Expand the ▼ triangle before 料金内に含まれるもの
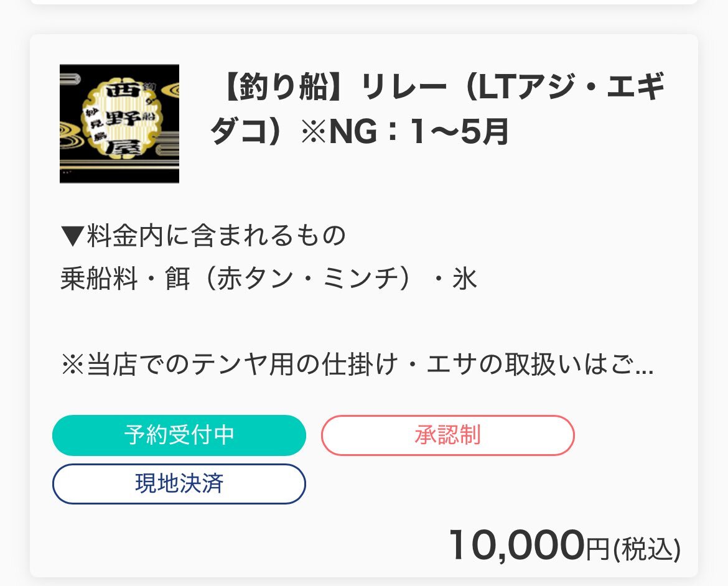728x586 pixels. [x=72, y=236]
